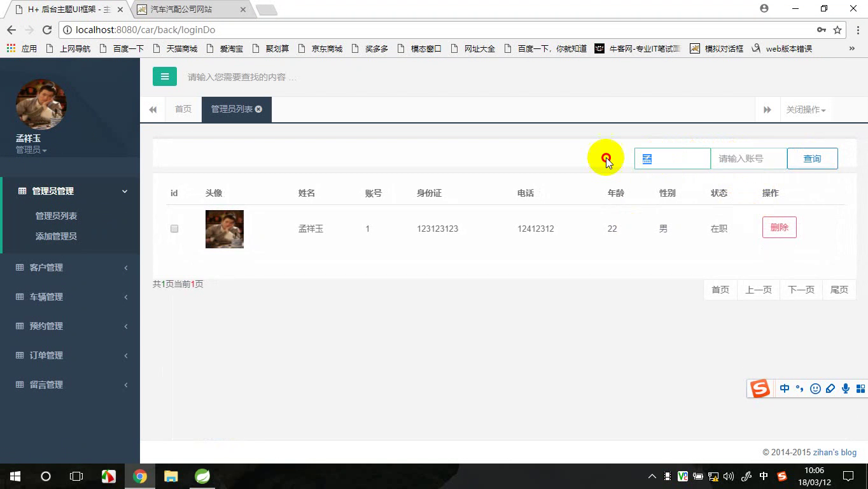Click the 上一页 pagination button

[x=759, y=290]
